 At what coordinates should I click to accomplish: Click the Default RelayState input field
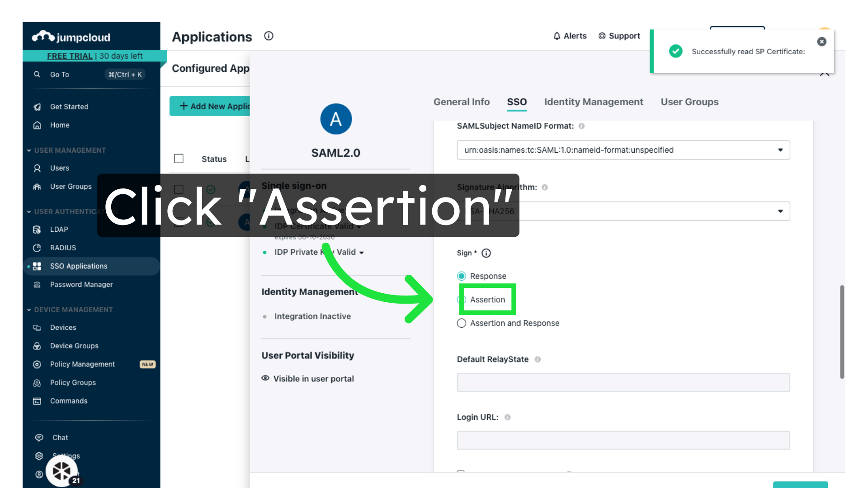click(623, 382)
